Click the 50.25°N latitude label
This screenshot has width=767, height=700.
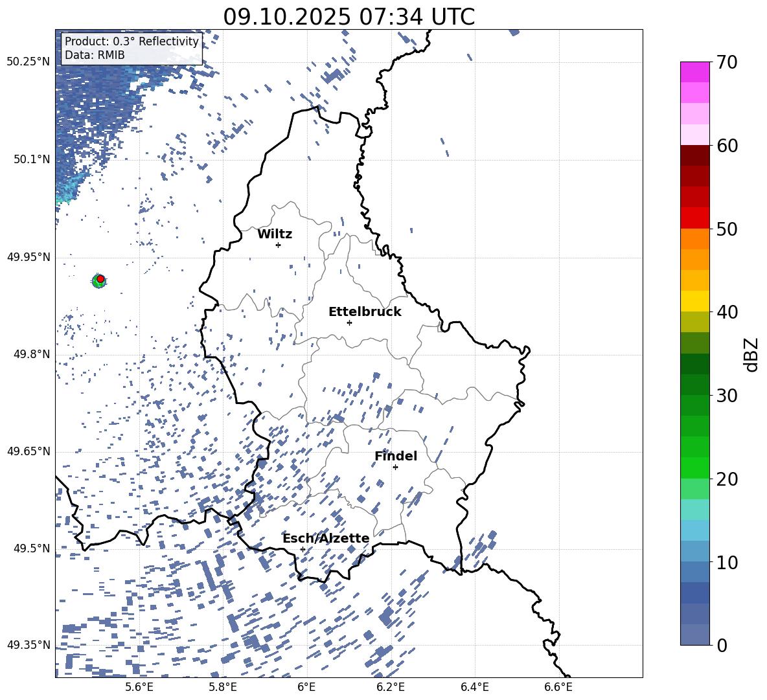tap(29, 62)
